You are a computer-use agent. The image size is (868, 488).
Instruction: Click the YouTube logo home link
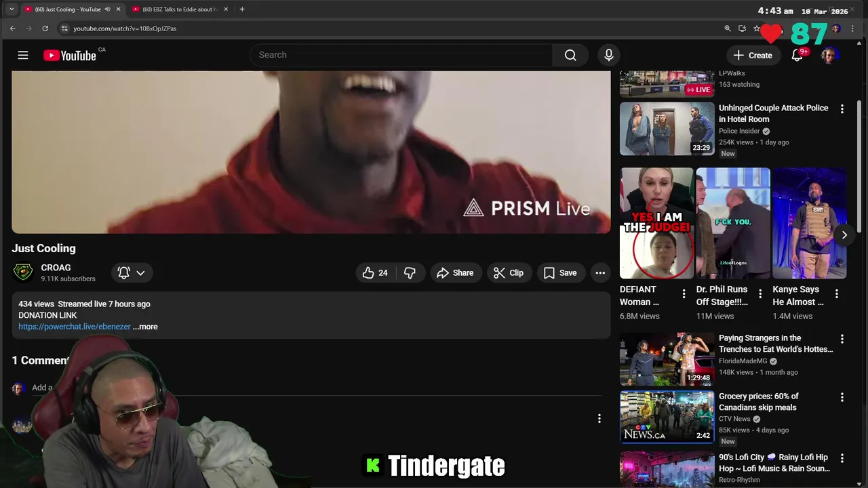[x=70, y=56]
